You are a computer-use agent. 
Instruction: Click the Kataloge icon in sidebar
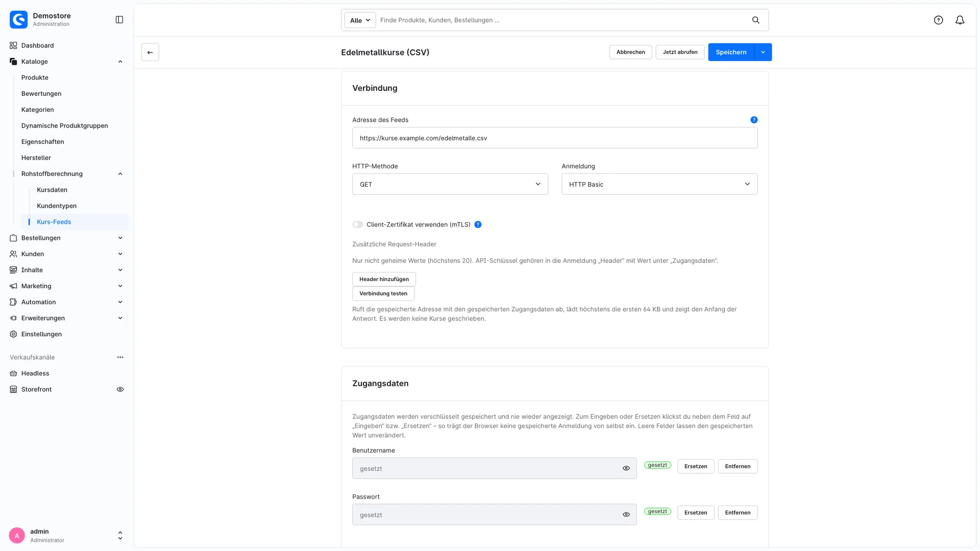13,62
